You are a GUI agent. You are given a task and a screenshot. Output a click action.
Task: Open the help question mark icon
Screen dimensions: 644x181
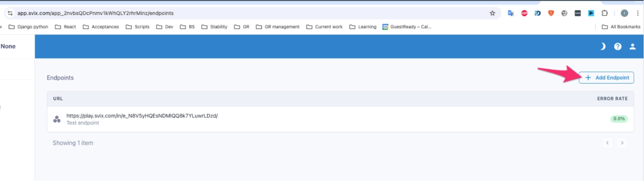pyautogui.click(x=618, y=46)
